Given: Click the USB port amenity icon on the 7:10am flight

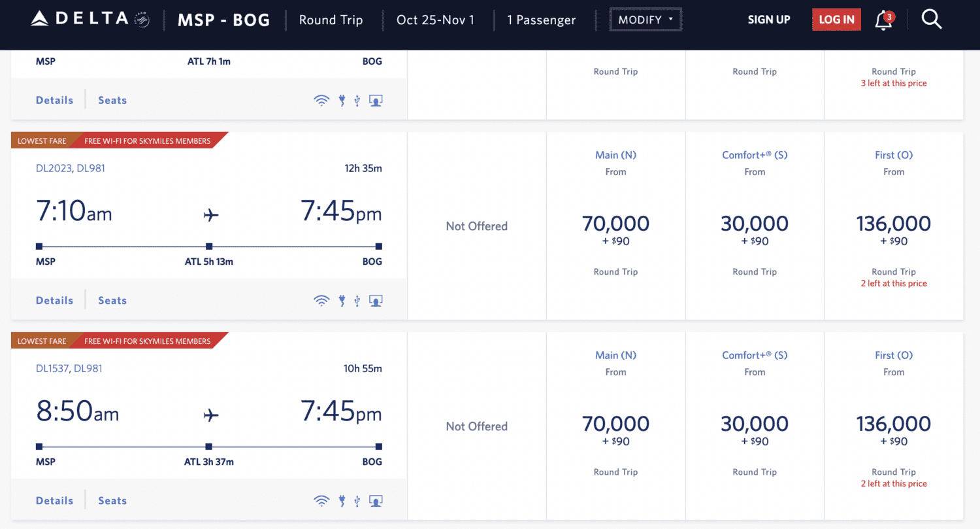Looking at the screenshot, I should click(357, 300).
